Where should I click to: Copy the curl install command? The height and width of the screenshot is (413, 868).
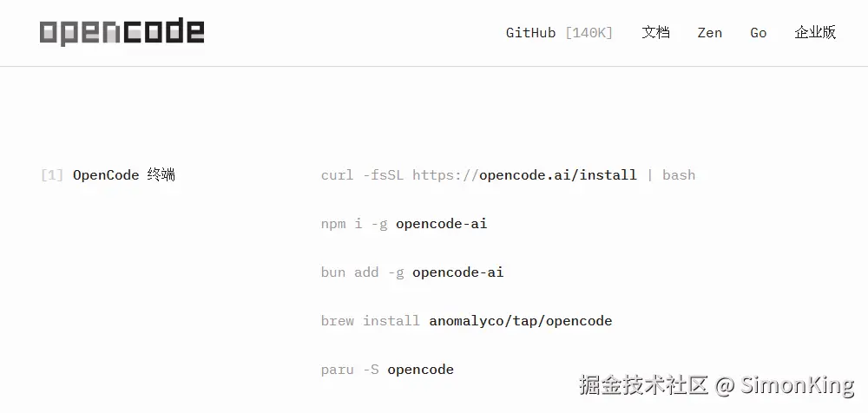click(x=508, y=175)
